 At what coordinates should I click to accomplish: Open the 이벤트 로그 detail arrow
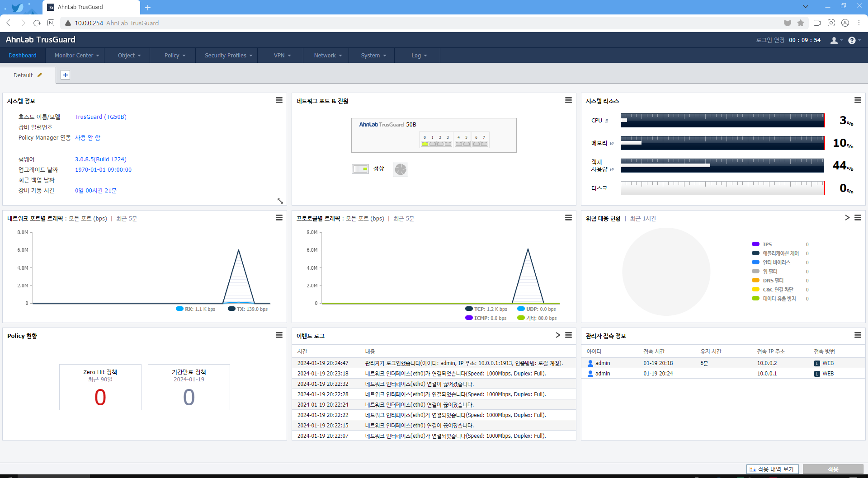coord(558,335)
